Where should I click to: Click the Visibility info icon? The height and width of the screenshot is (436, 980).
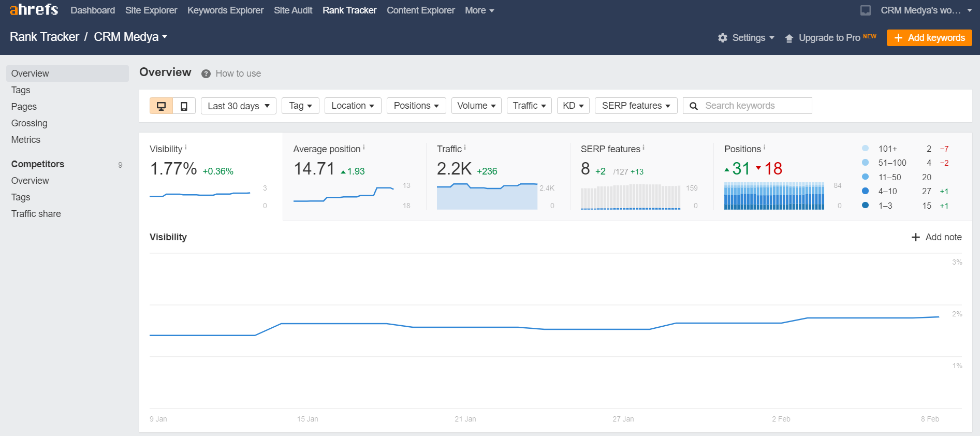tap(186, 148)
